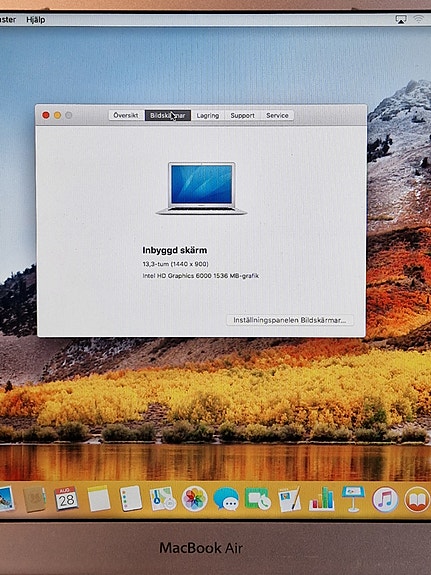
Task: Click the MacBook Air display image
Action: pyautogui.click(x=202, y=188)
